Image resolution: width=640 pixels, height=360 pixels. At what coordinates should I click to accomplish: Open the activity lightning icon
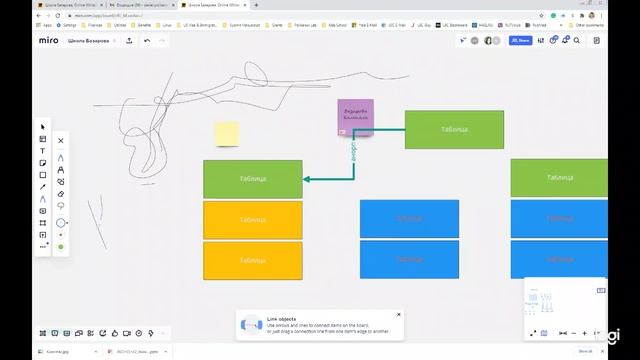[x=151, y=333]
